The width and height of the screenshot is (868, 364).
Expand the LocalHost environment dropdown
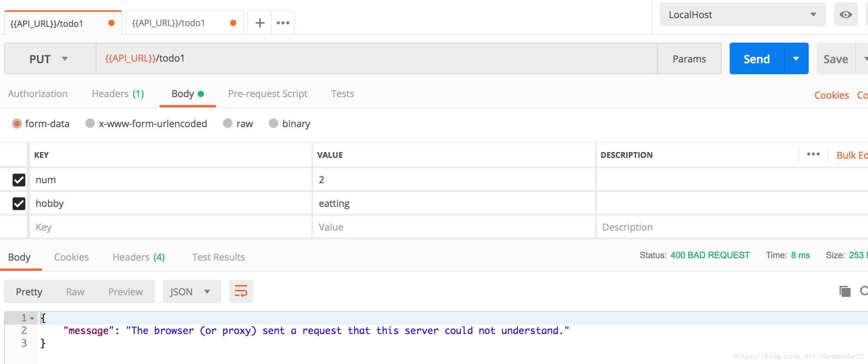(x=742, y=15)
